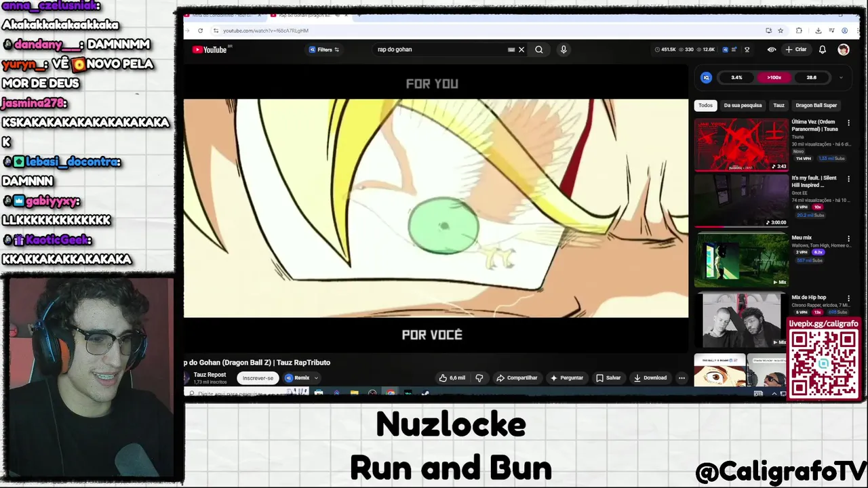Click the vidIQ logo in the stats bar
The image size is (868, 488).
point(706,77)
